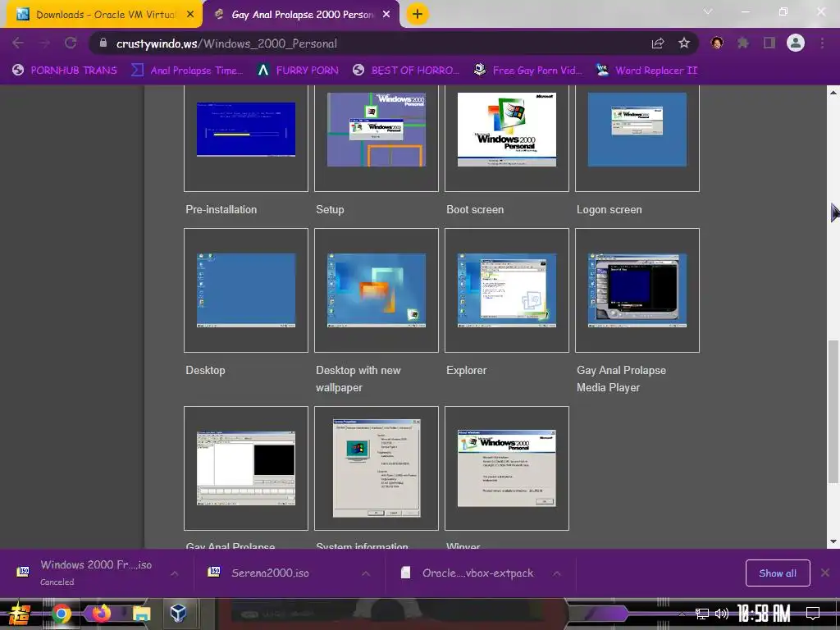Open Chrome's three-dot menu
The height and width of the screenshot is (630, 840).
pyautogui.click(x=822, y=43)
